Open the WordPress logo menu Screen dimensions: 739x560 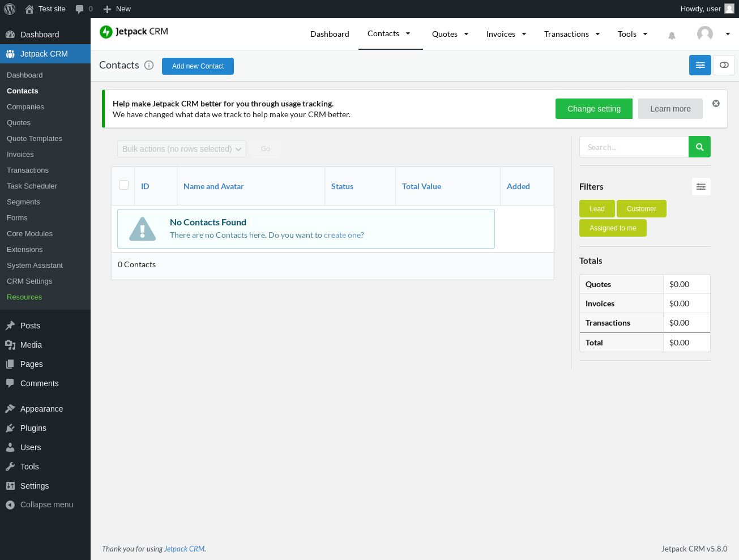pyautogui.click(x=10, y=9)
